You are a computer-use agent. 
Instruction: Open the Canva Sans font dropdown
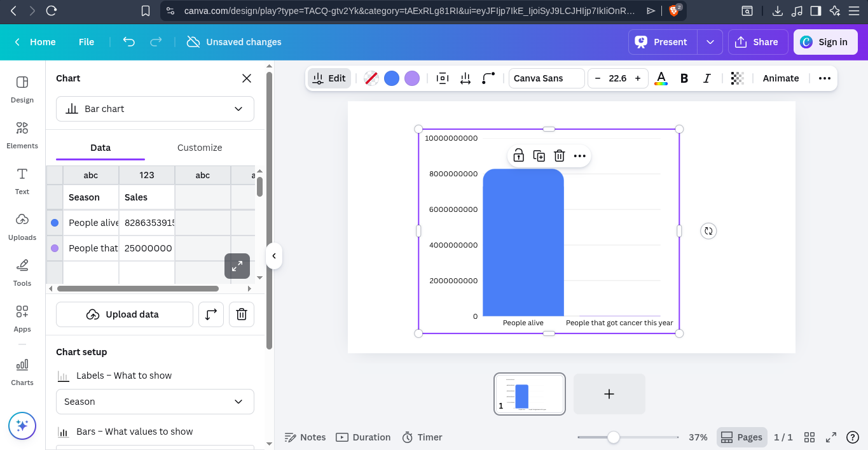tap(547, 78)
